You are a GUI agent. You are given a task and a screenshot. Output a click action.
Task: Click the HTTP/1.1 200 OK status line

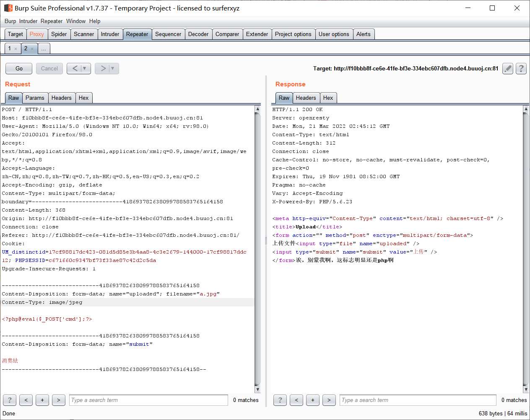(297, 109)
